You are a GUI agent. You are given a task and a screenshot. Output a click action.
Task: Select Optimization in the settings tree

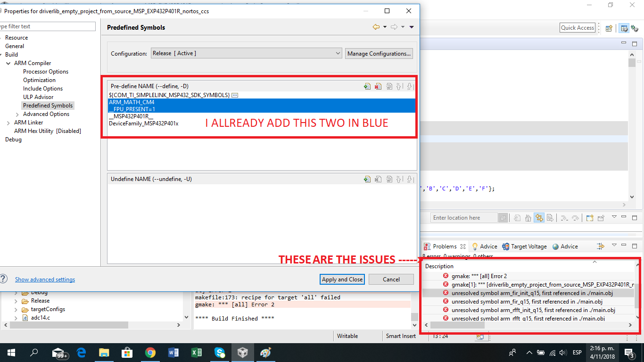coord(39,80)
